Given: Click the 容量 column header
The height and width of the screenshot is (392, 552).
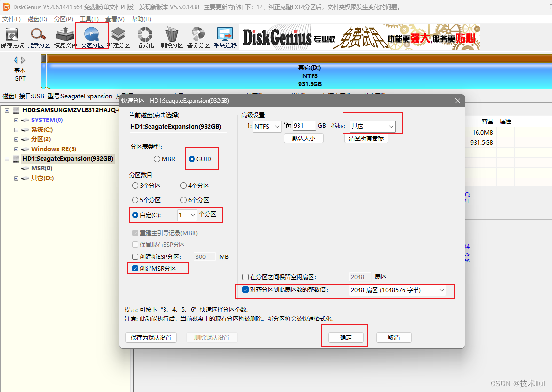Looking at the screenshot, I should [488, 121].
